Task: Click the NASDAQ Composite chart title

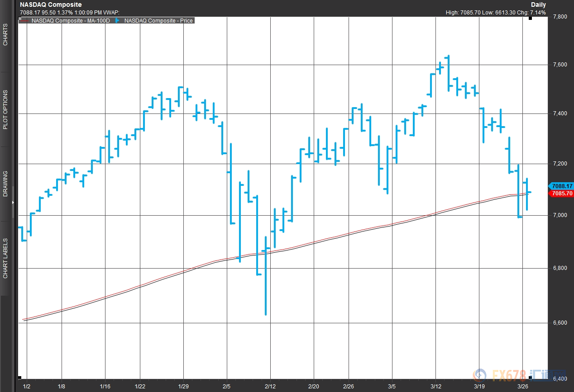Action: coord(51,5)
